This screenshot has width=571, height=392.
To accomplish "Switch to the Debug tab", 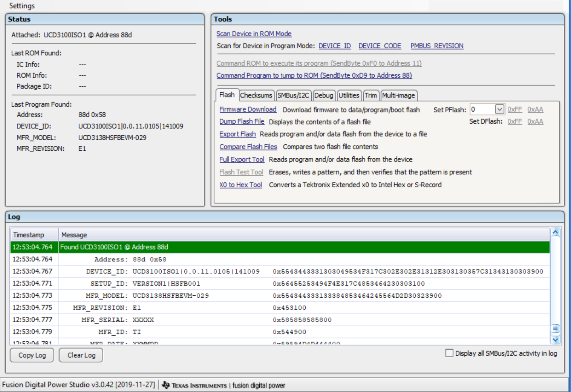I will click(324, 95).
